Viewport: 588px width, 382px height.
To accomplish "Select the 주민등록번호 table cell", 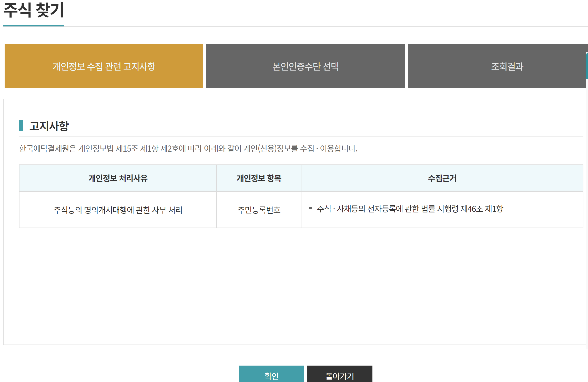I will point(259,210).
